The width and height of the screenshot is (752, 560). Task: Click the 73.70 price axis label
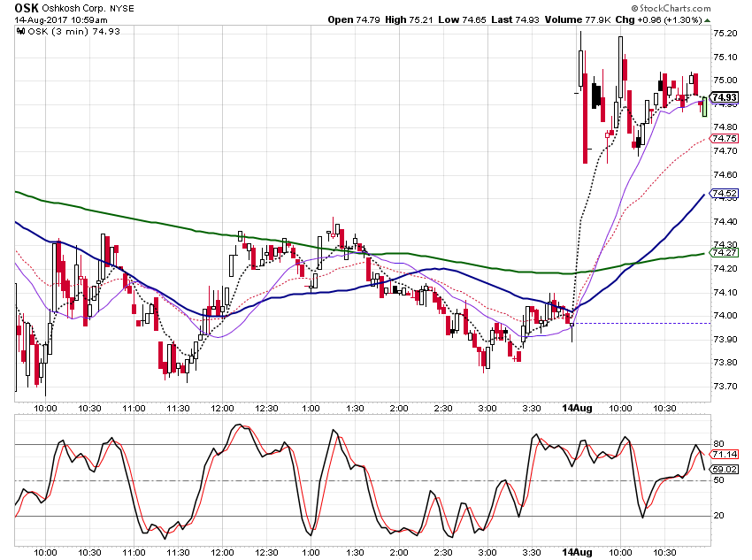pos(725,386)
